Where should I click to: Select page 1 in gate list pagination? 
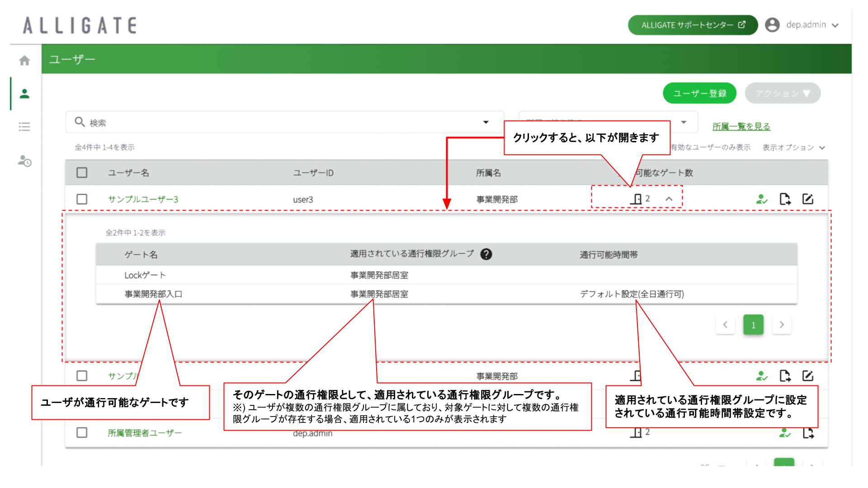[753, 324]
